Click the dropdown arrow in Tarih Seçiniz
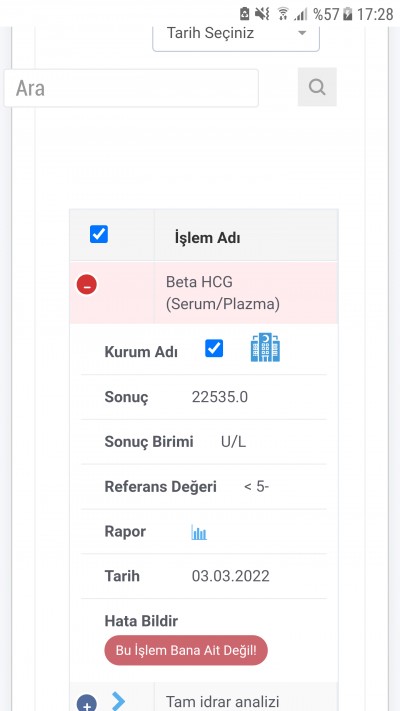The height and width of the screenshot is (711, 400). (302, 33)
